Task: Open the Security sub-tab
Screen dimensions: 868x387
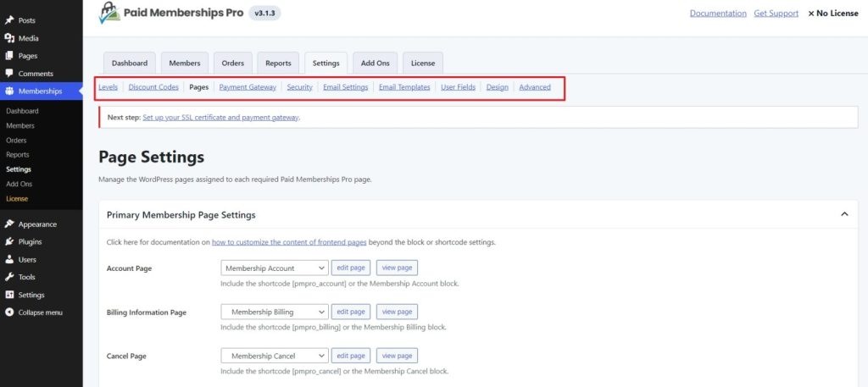Action: (299, 87)
